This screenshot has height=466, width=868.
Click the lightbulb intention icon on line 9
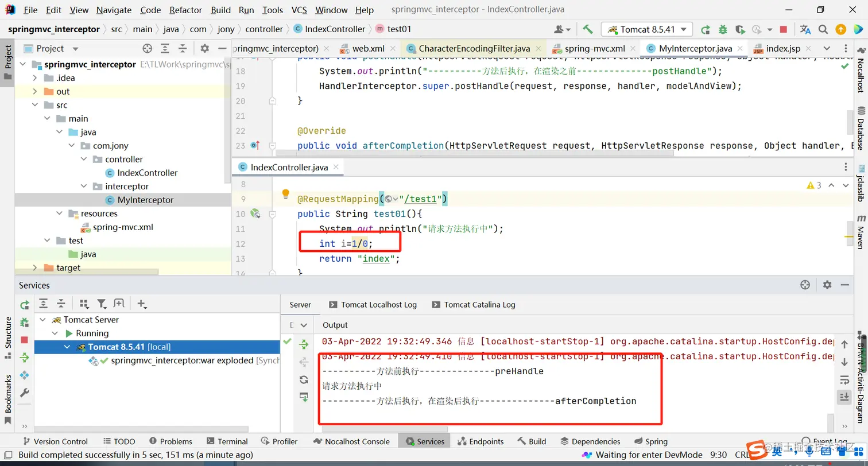285,194
